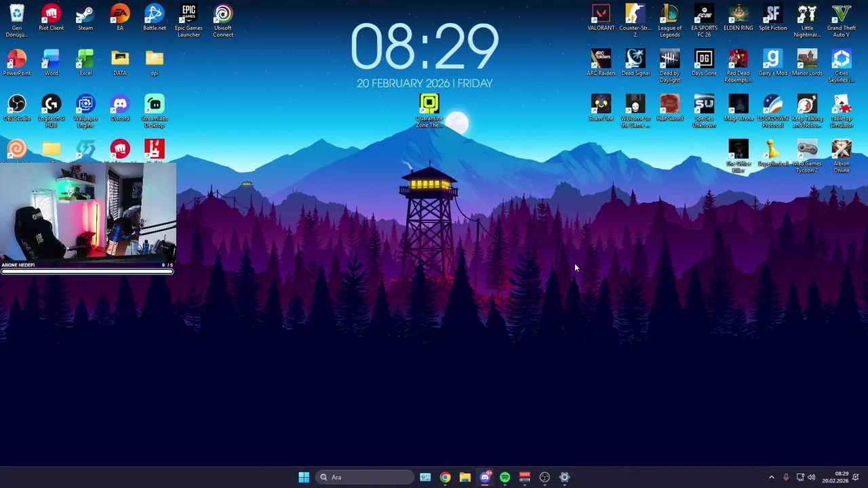868x488 pixels.
Task: Open OBS Studio from the taskbar
Action: [x=545, y=477]
